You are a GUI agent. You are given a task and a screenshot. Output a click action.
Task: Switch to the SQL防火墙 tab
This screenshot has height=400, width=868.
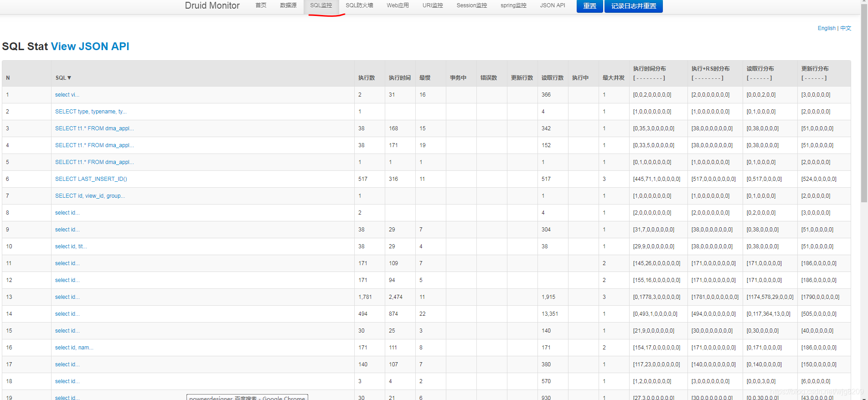[x=359, y=5]
